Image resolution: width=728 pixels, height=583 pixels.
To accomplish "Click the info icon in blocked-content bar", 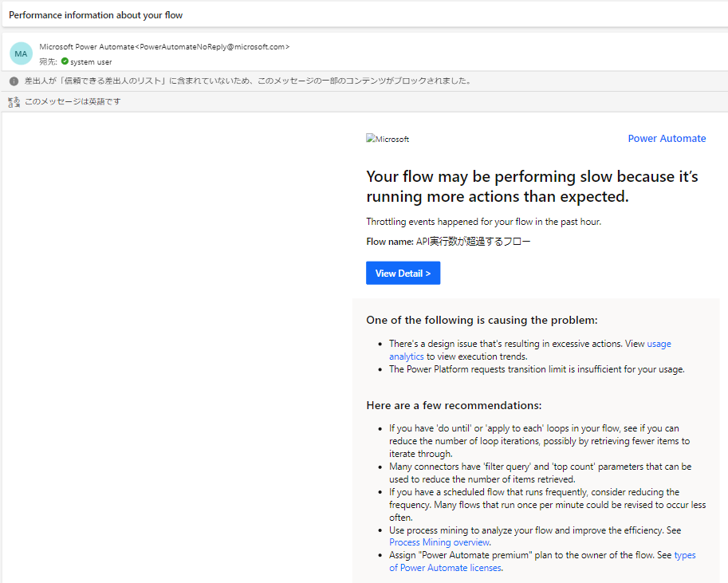I will tap(14, 81).
